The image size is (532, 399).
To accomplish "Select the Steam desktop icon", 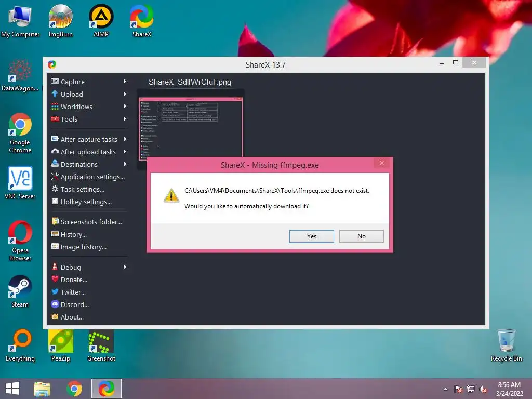I will [20, 291].
